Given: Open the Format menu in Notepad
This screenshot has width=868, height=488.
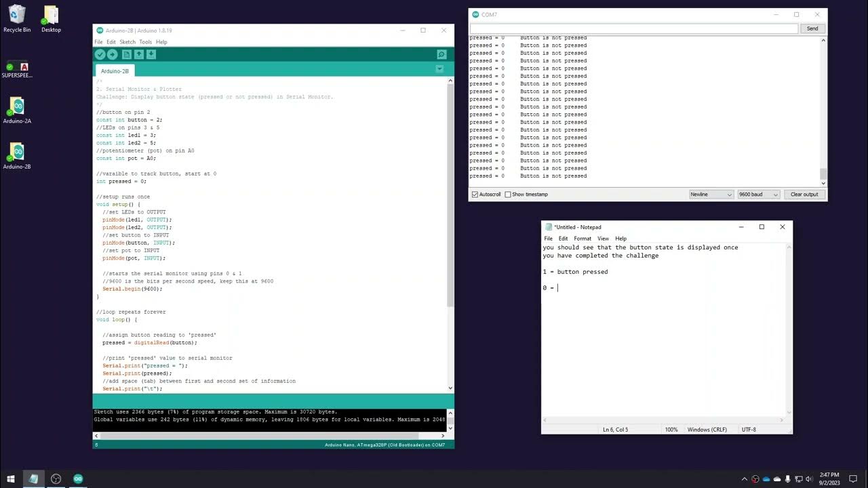Looking at the screenshot, I should point(583,239).
